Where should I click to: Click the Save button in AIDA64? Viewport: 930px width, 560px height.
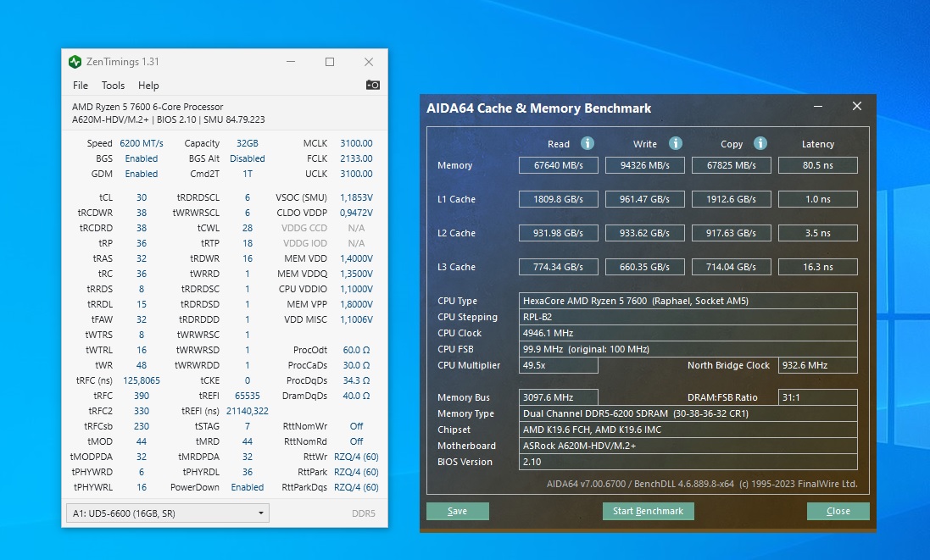click(x=457, y=511)
